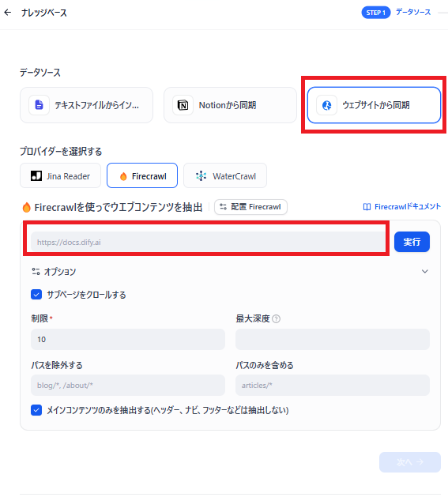This screenshot has height=497, width=448.
Task: Select the WaterCrawl provider icon
Action: tap(201, 175)
